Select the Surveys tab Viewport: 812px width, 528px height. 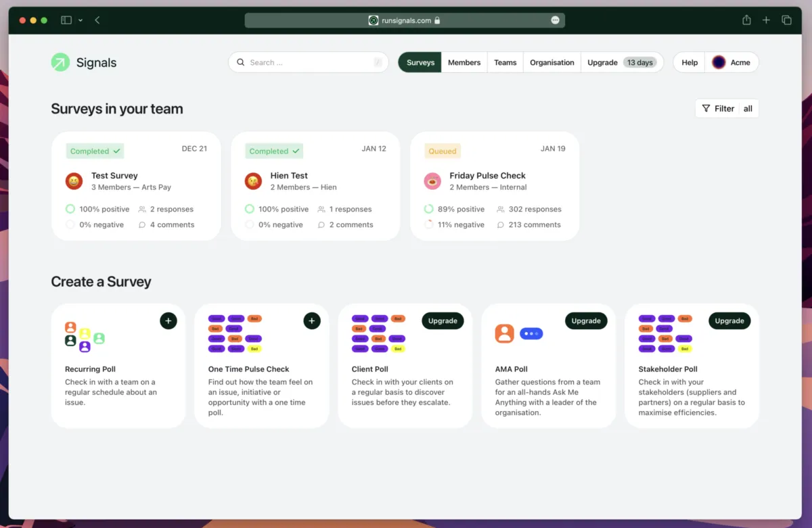click(420, 62)
